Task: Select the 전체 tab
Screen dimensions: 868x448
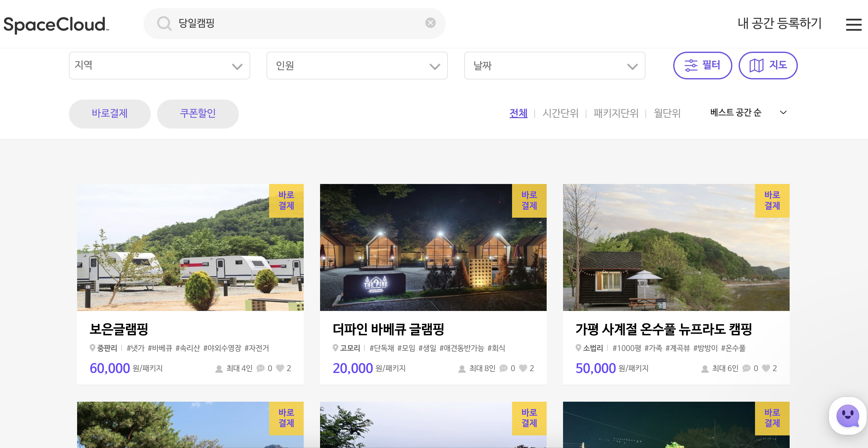Action: 518,113
